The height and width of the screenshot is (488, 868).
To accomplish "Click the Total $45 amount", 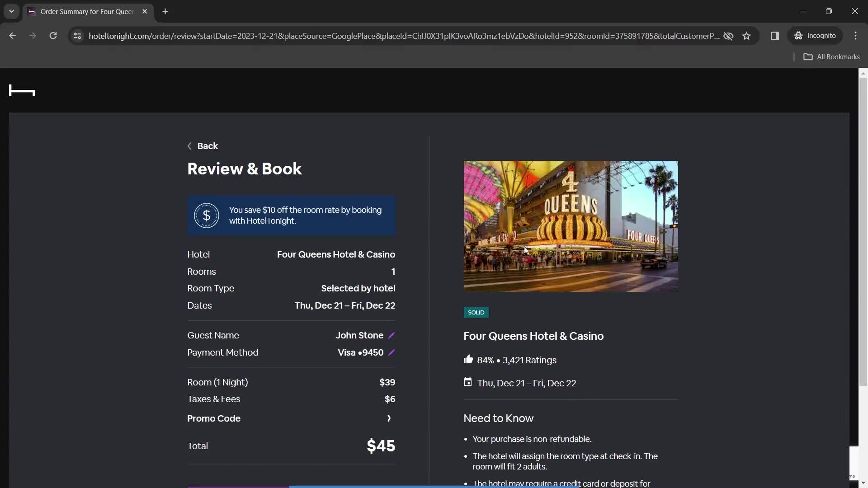I will tap(381, 446).
